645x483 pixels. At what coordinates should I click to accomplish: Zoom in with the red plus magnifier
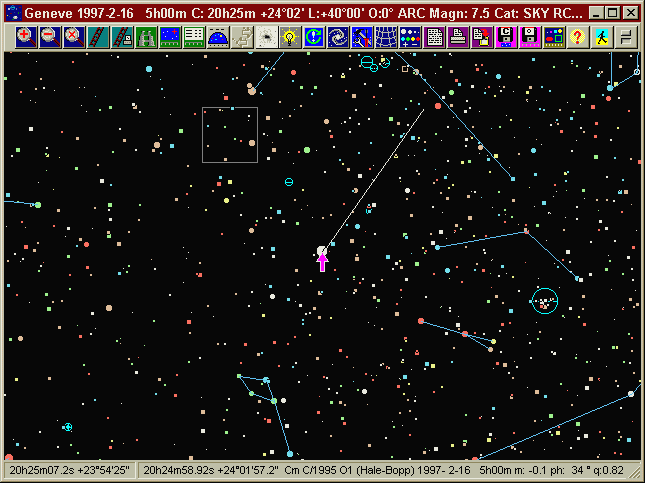pyautogui.click(x=26, y=37)
